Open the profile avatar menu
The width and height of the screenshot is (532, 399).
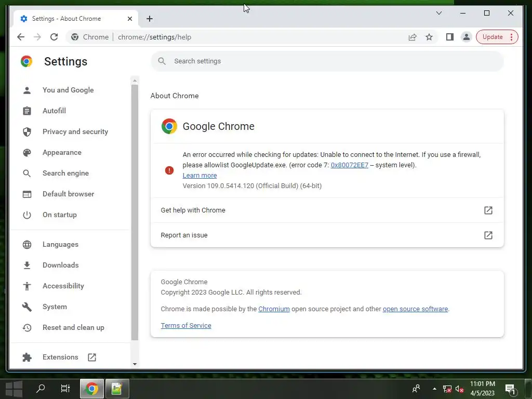(x=467, y=37)
